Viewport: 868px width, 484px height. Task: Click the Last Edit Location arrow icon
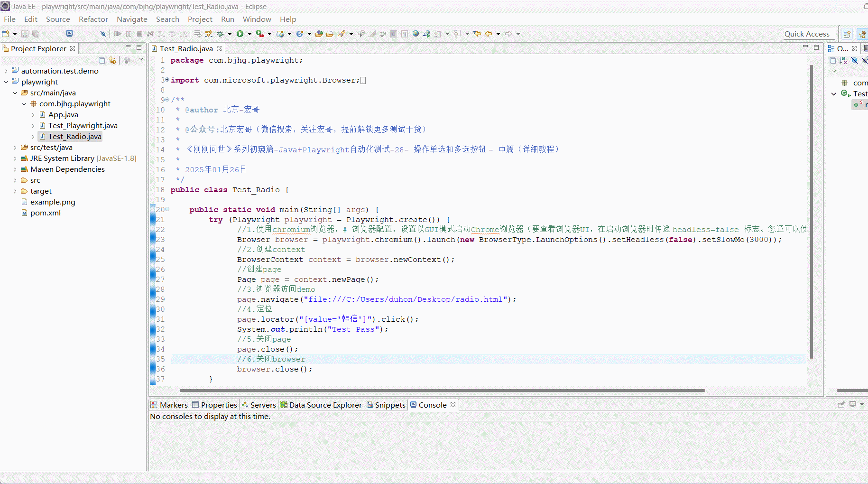(x=477, y=34)
